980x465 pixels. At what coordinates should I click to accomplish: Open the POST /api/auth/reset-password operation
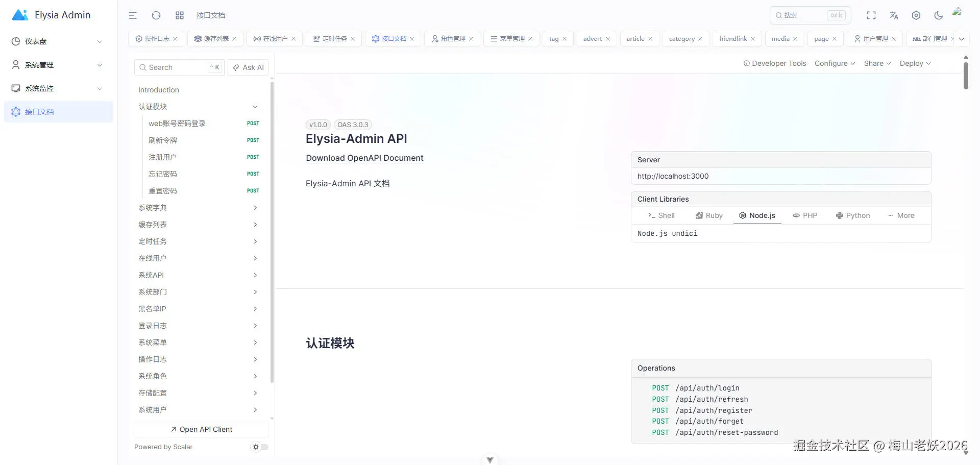tap(715, 432)
